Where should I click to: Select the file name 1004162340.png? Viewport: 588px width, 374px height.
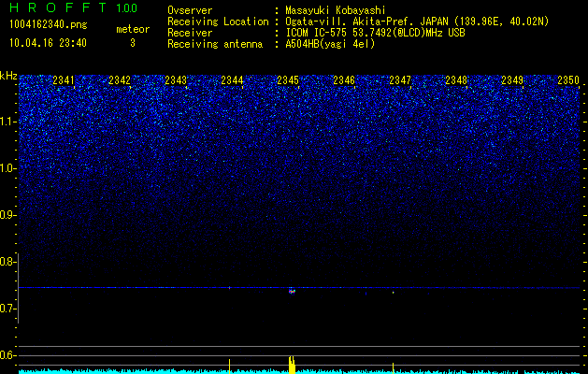[x=49, y=25]
